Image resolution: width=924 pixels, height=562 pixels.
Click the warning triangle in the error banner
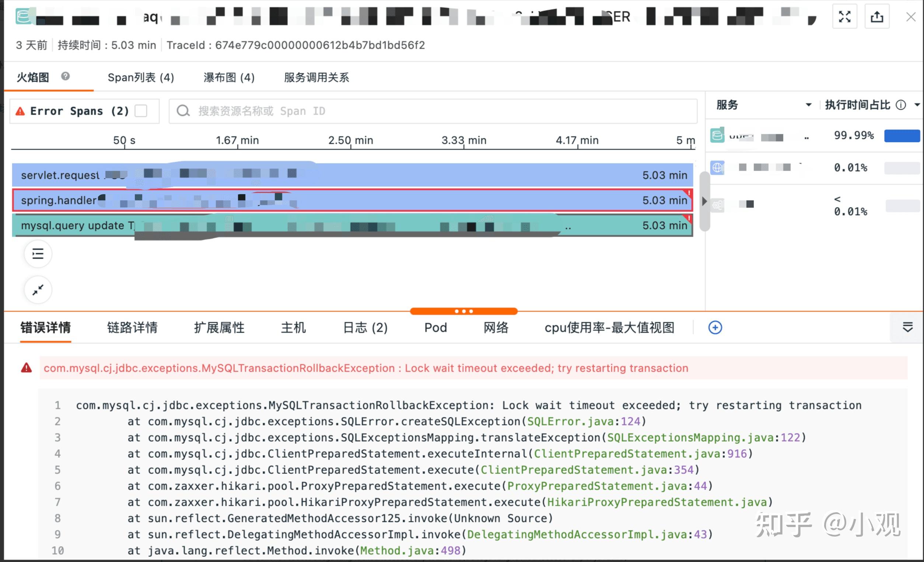(x=26, y=368)
